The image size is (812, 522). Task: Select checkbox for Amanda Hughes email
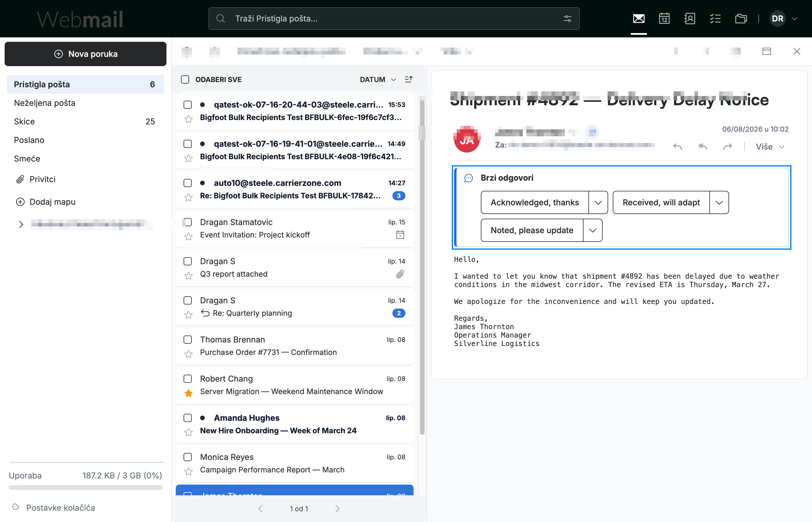point(187,418)
